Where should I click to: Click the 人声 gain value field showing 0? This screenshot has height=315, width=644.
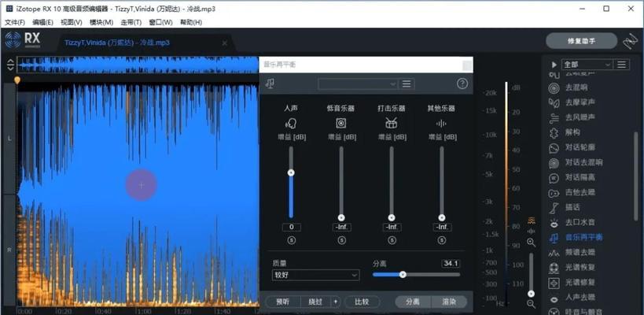pyautogui.click(x=291, y=227)
